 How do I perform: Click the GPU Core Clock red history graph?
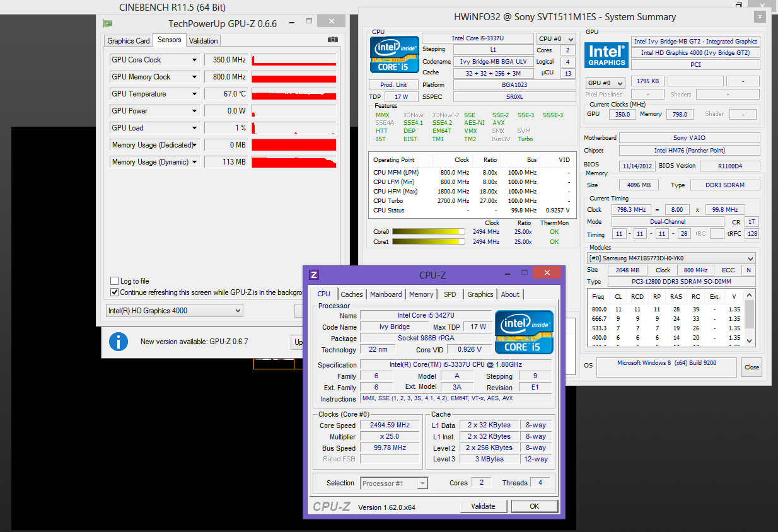(294, 60)
